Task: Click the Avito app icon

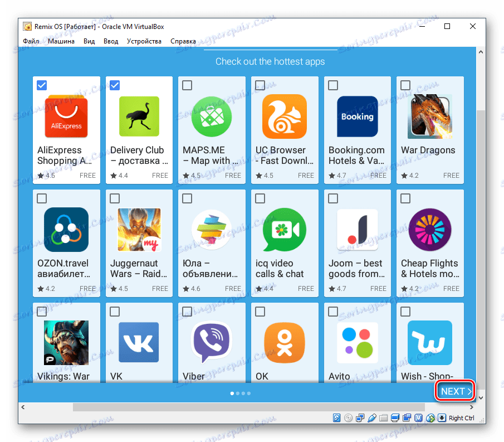Action: (x=358, y=343)
